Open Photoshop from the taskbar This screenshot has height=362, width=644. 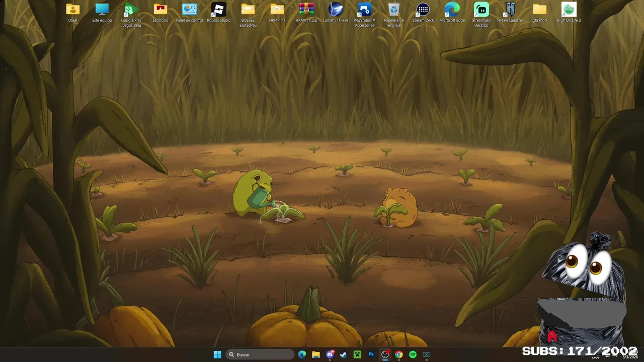click(x=371, y=354)
